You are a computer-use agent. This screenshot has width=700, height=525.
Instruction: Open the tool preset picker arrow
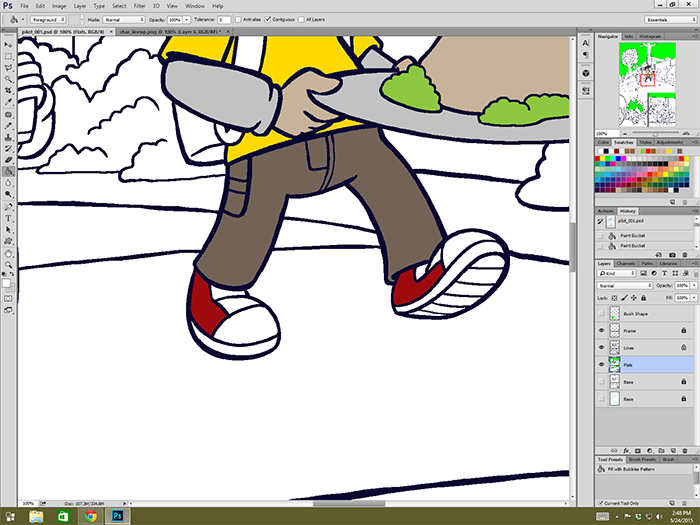click(x=23, y=20)
